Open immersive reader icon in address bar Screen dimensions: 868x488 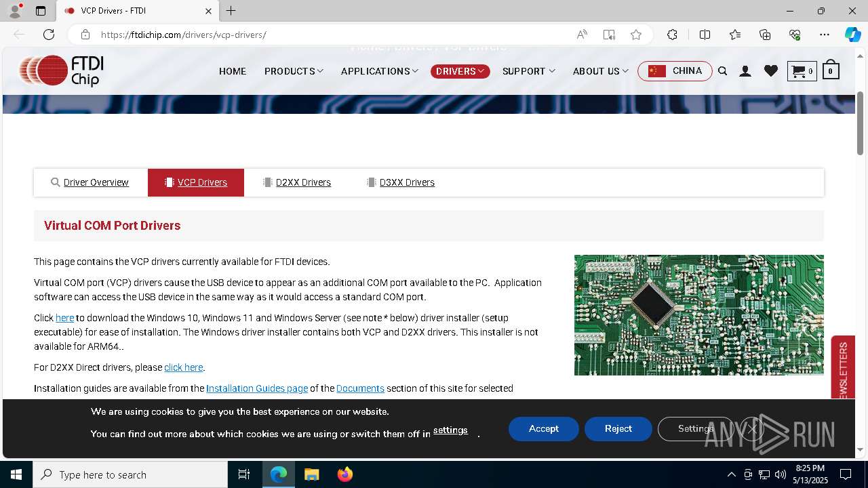[609, 35]
